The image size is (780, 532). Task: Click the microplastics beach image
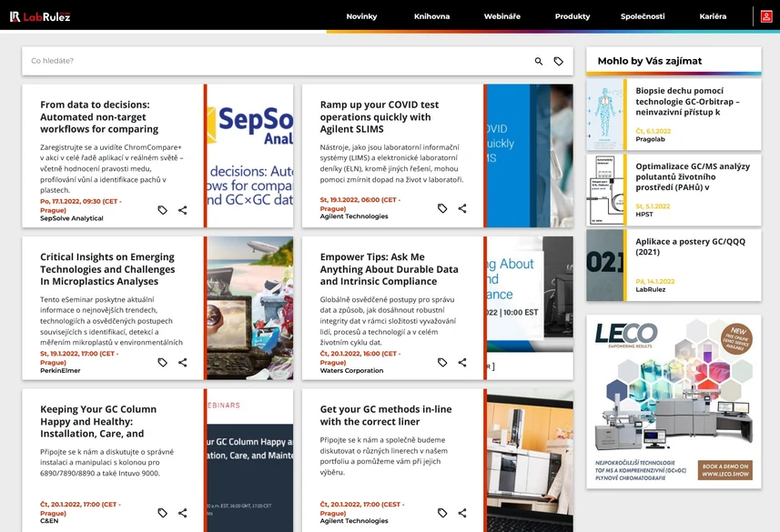click(250, 307)
